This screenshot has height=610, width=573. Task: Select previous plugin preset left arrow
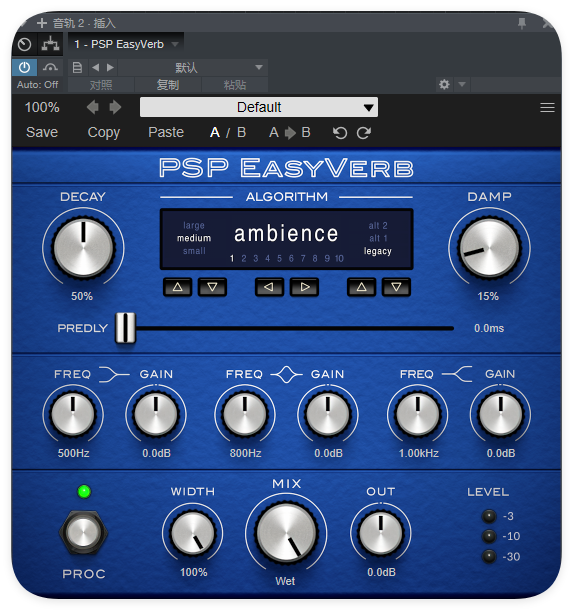93,107
